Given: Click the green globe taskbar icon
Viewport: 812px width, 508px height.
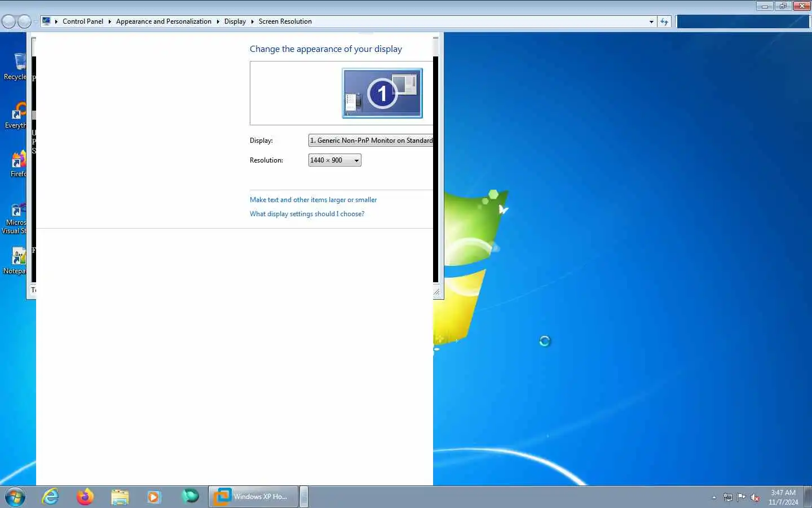Looking at the screenshot, I should click(x=190, y=496).
